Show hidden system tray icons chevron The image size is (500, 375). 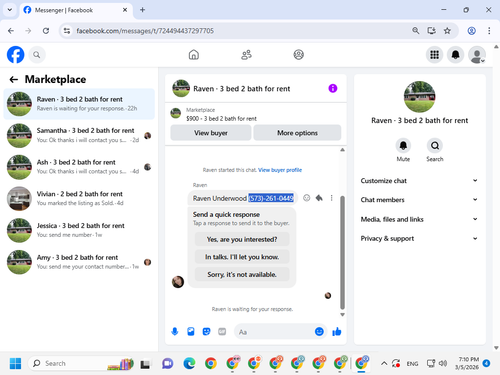(384, 363)
